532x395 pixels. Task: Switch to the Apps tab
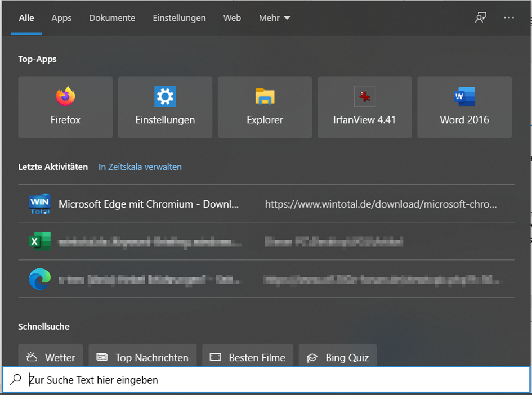(x=61, y=18)
